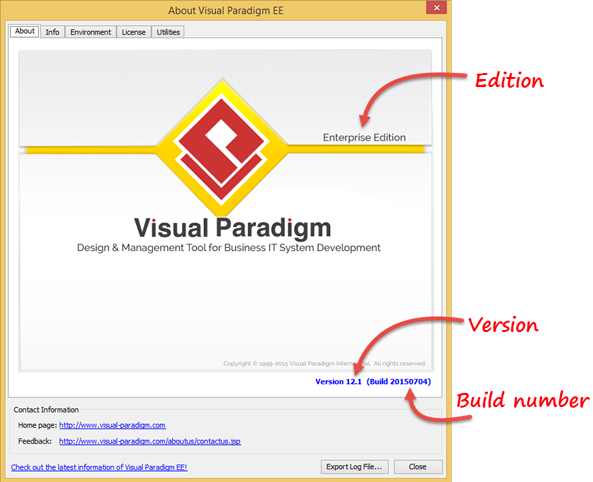Open the Feedback contactus.jsp link
The image size is (593, 482).
150,441
